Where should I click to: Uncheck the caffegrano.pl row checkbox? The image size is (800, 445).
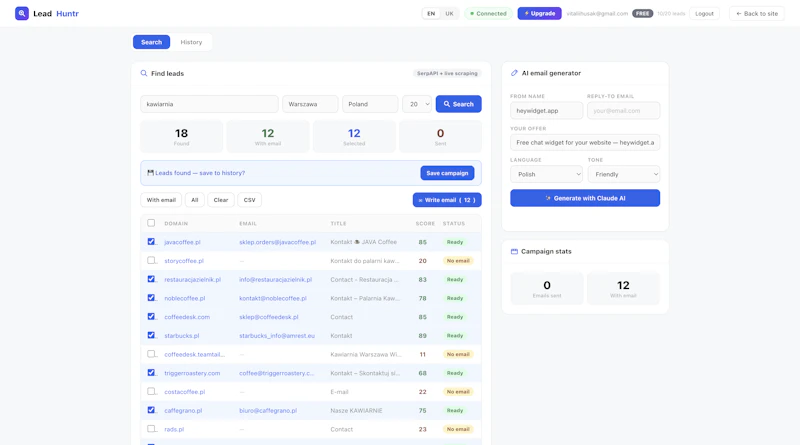coord(151,410)
